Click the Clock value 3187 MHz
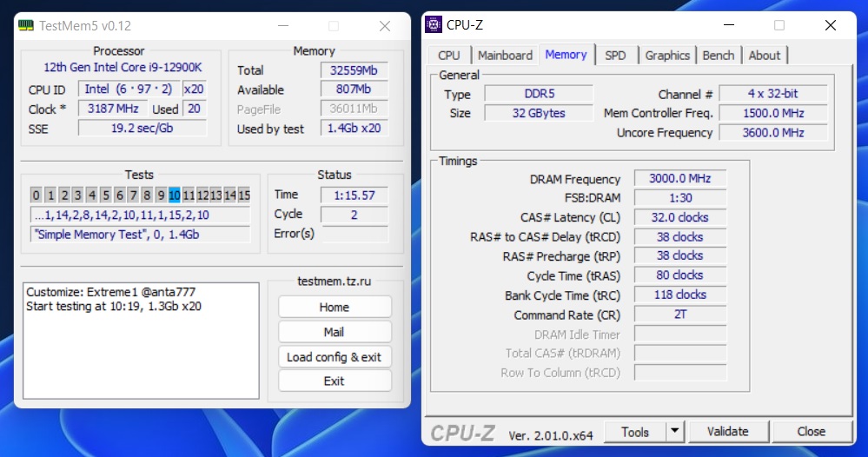The width and height of the screenshot is (868, 457). pos(113,109)
